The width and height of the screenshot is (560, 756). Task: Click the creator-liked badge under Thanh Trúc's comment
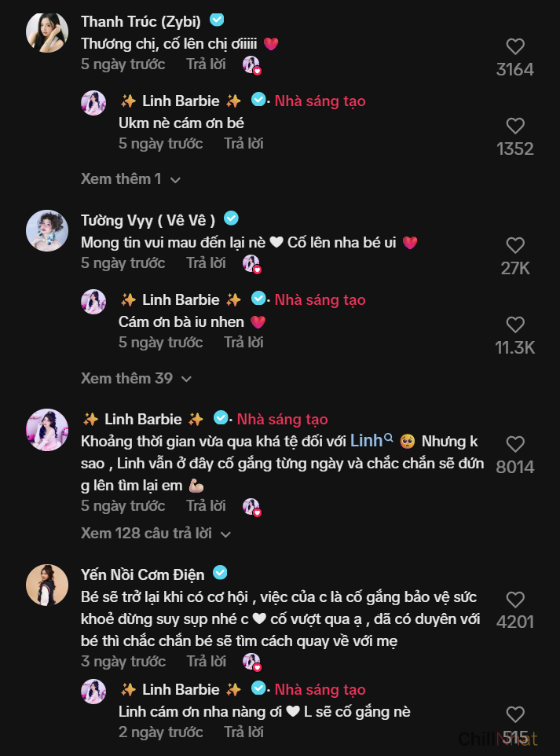[251, 65]
